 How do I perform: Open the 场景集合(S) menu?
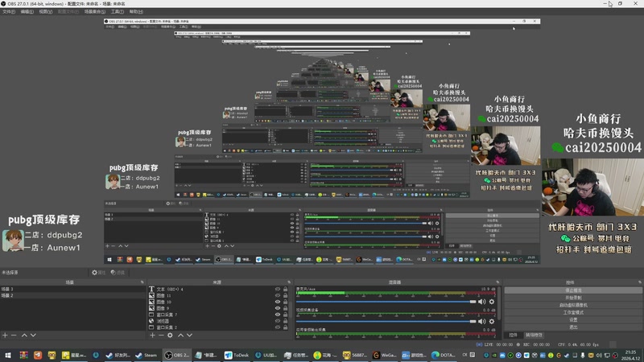click(95, 12)
